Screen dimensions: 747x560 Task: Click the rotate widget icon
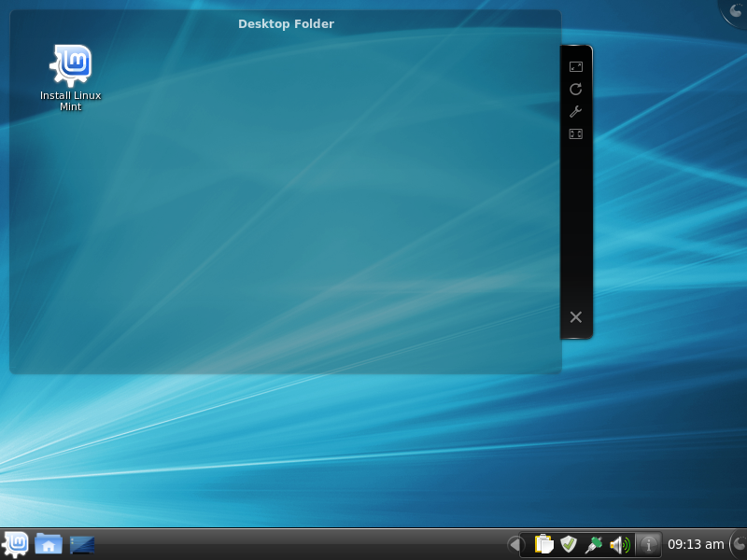[x=576, y=89]
